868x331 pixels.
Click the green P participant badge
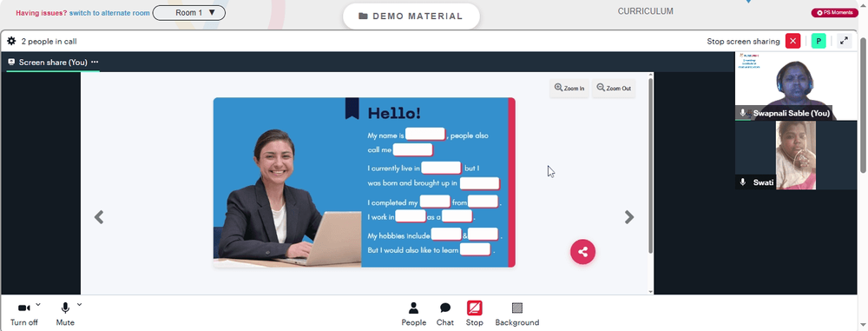click(x=819, y=41)
